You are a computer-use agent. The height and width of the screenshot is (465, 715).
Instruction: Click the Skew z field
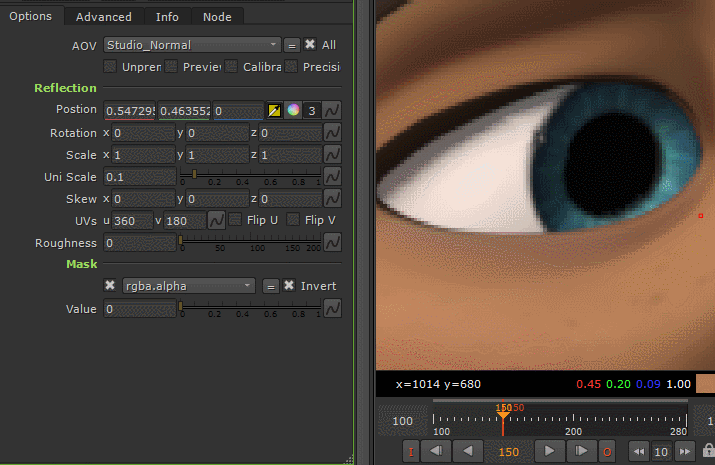coord(290,199)
